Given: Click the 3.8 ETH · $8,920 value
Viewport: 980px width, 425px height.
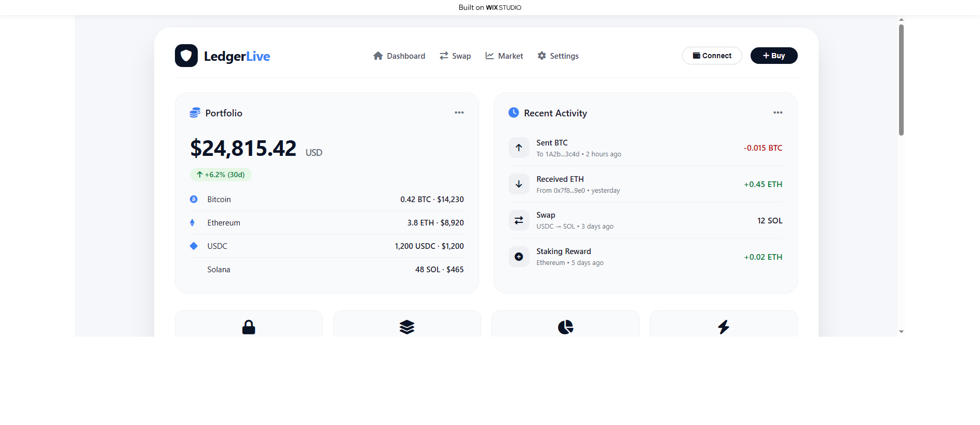Looking at the screenshot, I should click(x=435, y=223).
